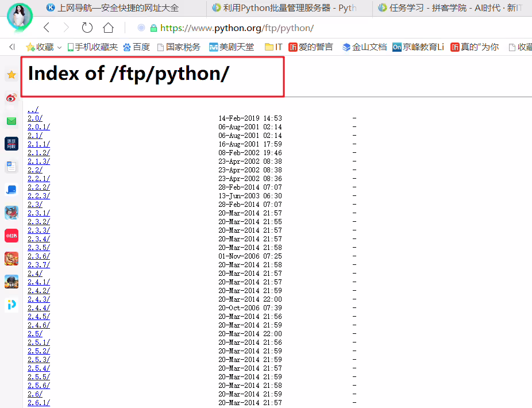Open the battle royale game sidebar icon
Screen dimensions: 532x408
point(11,282)
